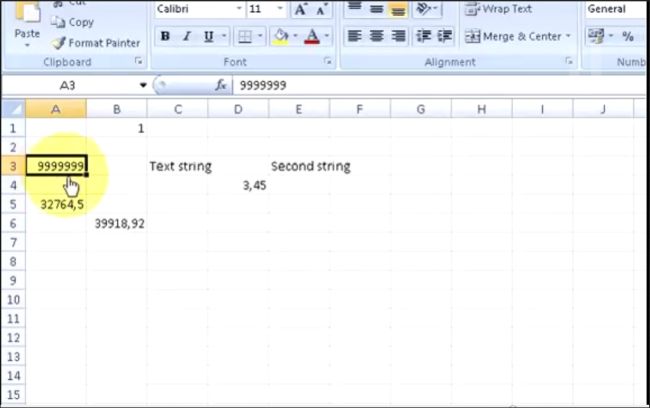Click the Name Box showing A3
650x408 pixels.
coord(68,85)
